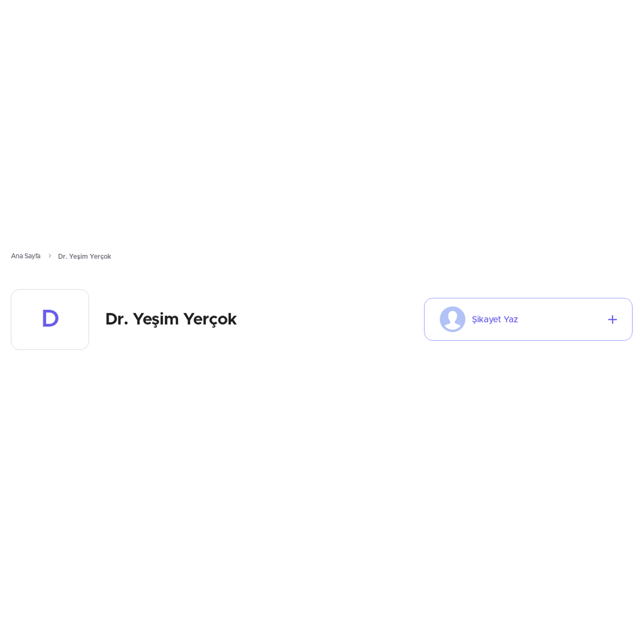
Task: Click the small arrow separator in breadcrumbs
Action: click(x=49, y=256)
